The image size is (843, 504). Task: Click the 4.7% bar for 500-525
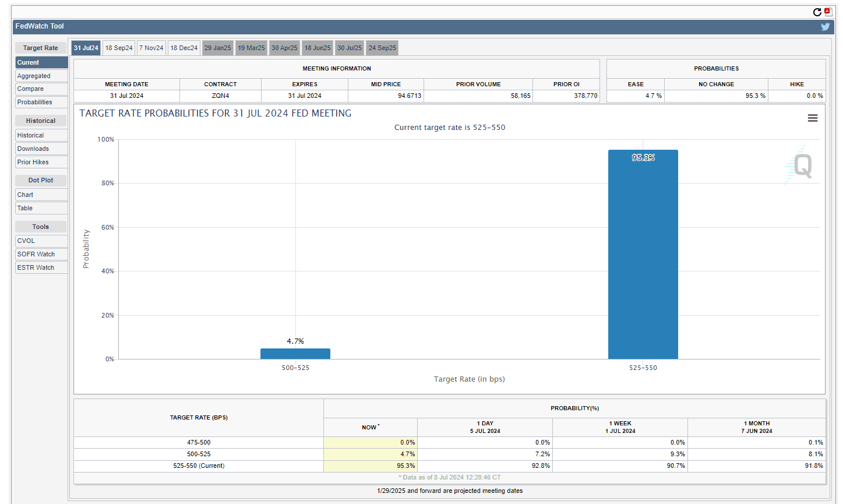[295, 354]
